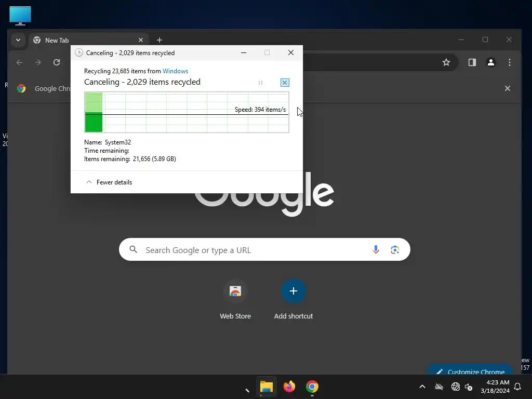Screen dimensions: 532x399
Task: Dismiss the Google Chrome info bar
Action: tap(507, 88)
